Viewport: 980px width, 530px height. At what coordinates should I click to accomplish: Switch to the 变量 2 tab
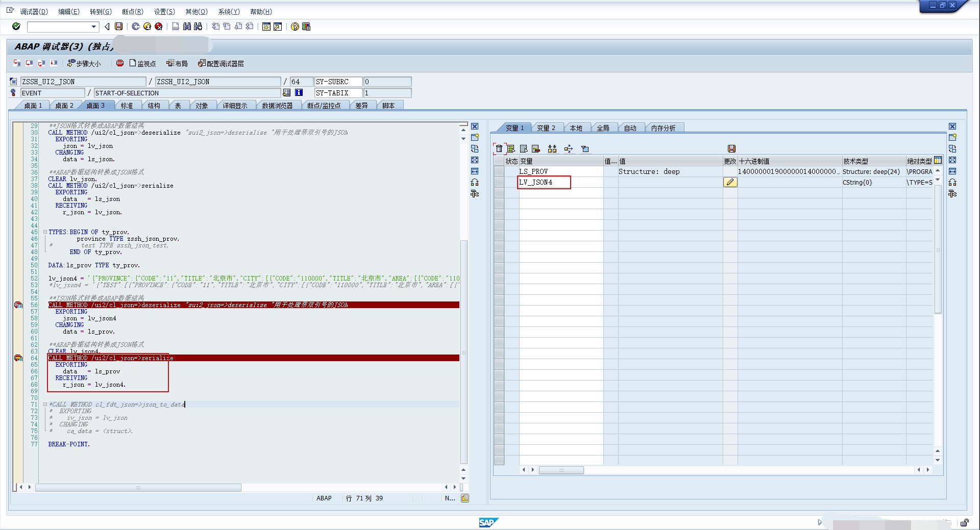pos(546,128)
